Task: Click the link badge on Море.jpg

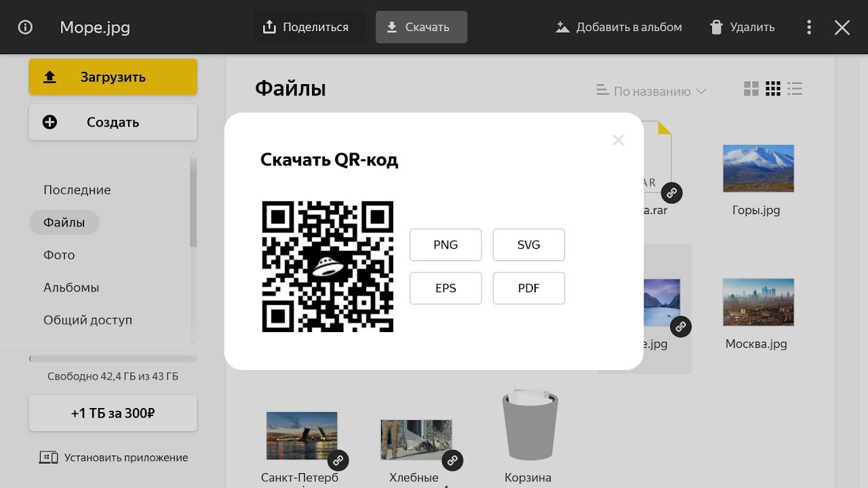Action: [x=681, y=327]
